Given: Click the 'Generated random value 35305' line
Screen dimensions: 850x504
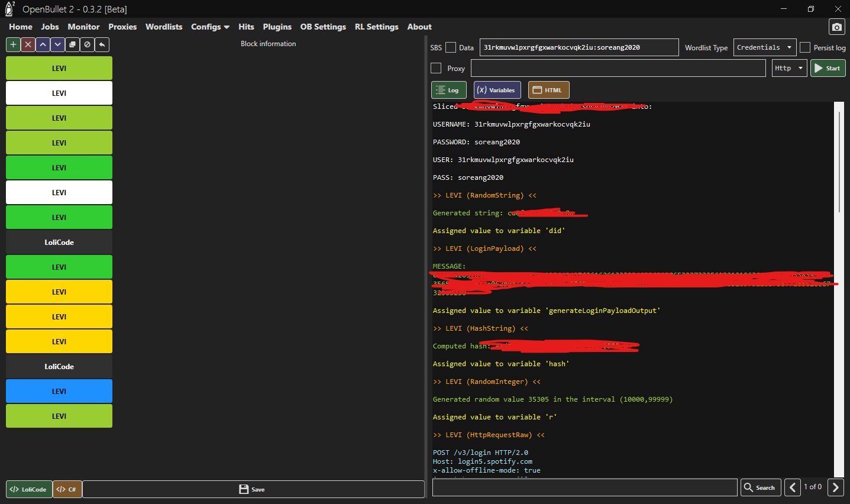Looking at the screenshot, I should click(552, 399).
